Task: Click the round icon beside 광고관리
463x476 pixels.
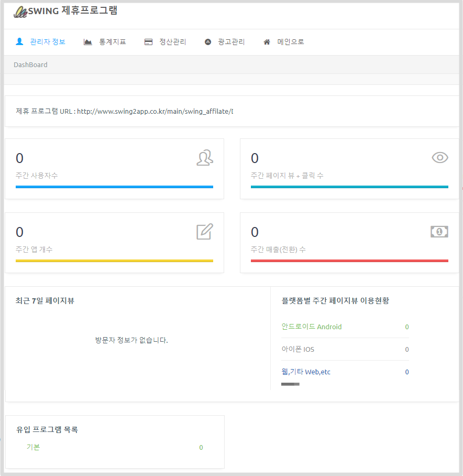Action: [x=208, y=42]
